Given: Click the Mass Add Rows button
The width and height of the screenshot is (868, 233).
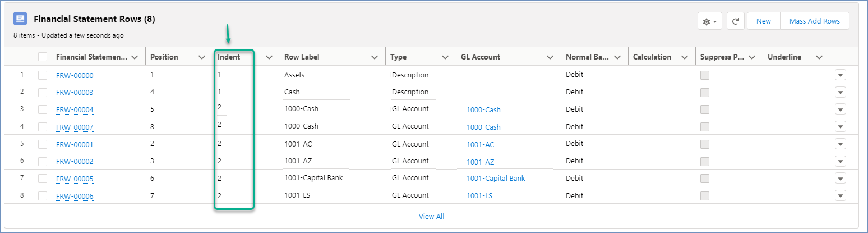Looking at the screenshot, I should tap(814, 21).
